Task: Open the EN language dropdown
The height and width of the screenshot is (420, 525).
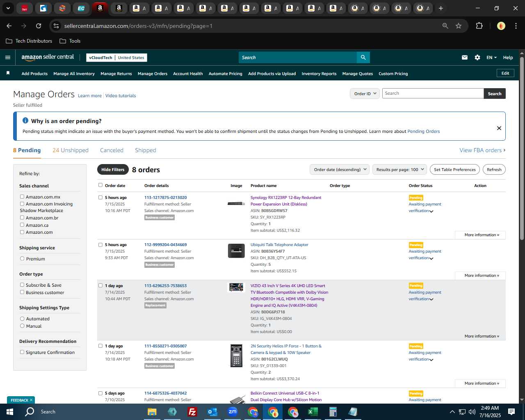Action: click(491, 57)
